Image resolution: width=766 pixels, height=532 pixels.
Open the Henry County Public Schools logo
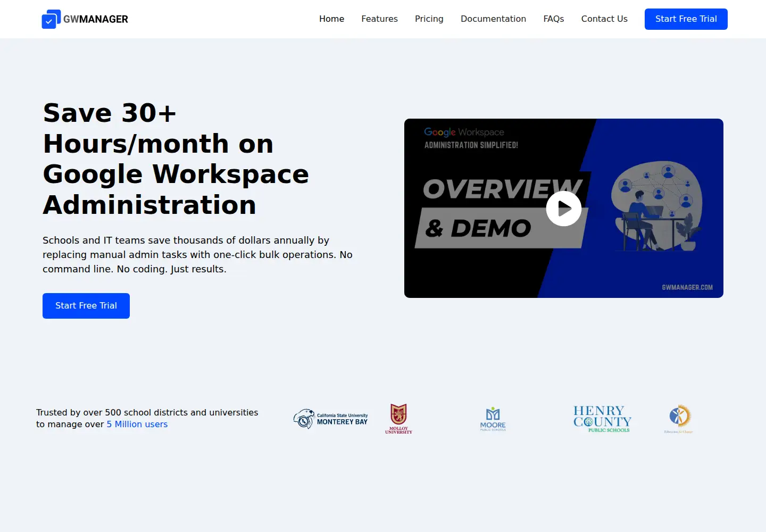pyautogui.click(x=602, y=419)
